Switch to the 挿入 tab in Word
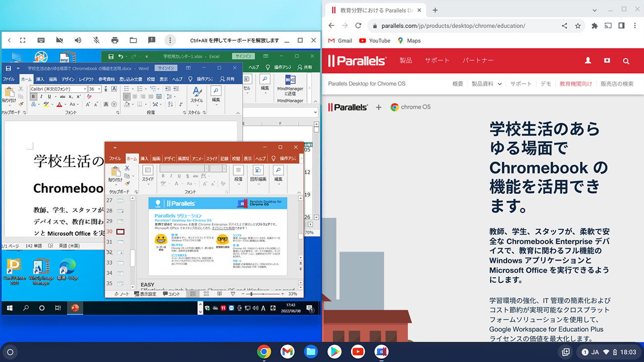This screenshot has height=362, width=644. pyautogui.click(x=40, y=79)
